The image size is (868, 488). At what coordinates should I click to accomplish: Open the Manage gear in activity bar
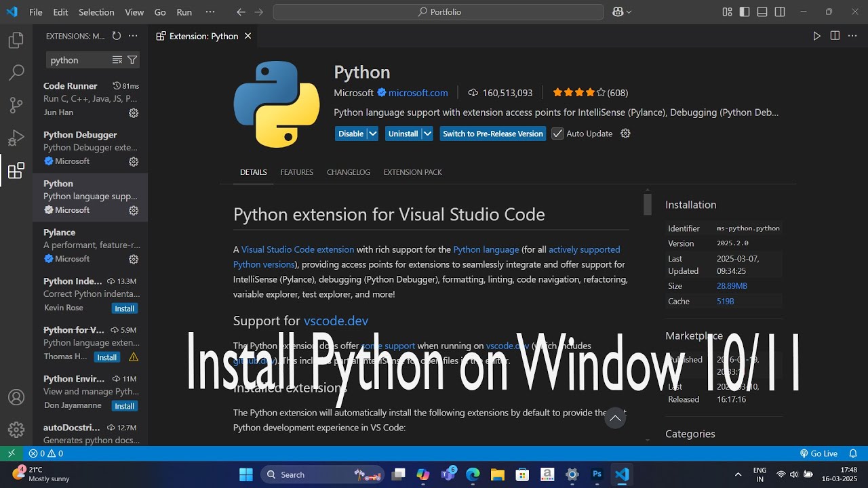(16, 430)
